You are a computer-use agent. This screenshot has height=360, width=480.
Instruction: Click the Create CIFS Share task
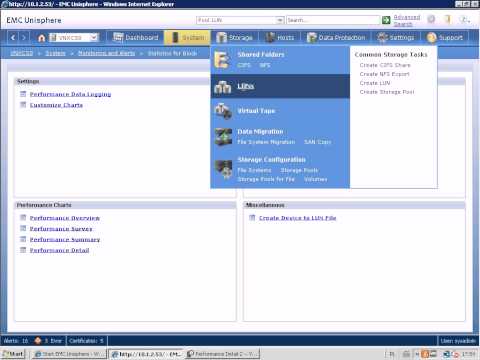tap(385, 65)
